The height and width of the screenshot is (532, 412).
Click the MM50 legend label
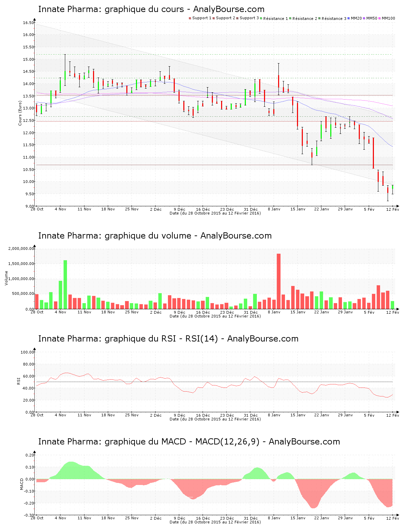coord(371,18)
